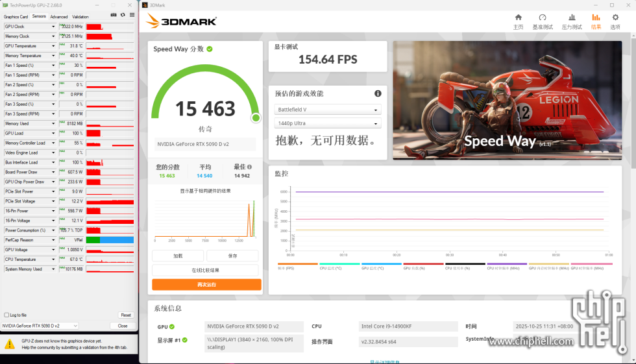Image resolution: width=636 pixels, height=364 pixels.
Task: Click green verified check beside Speed Way 分数
Action: point(210,49)
